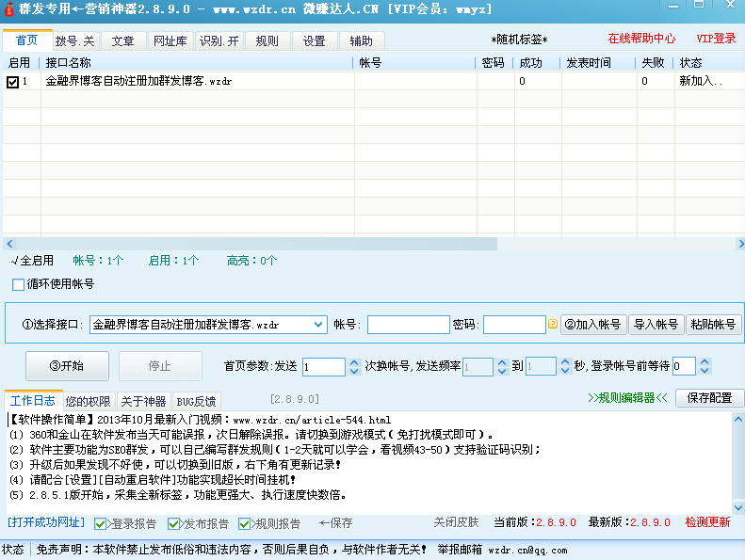Click the 失败 column header
The height and width of the screenshot is (560, 745).
point(654,63)
